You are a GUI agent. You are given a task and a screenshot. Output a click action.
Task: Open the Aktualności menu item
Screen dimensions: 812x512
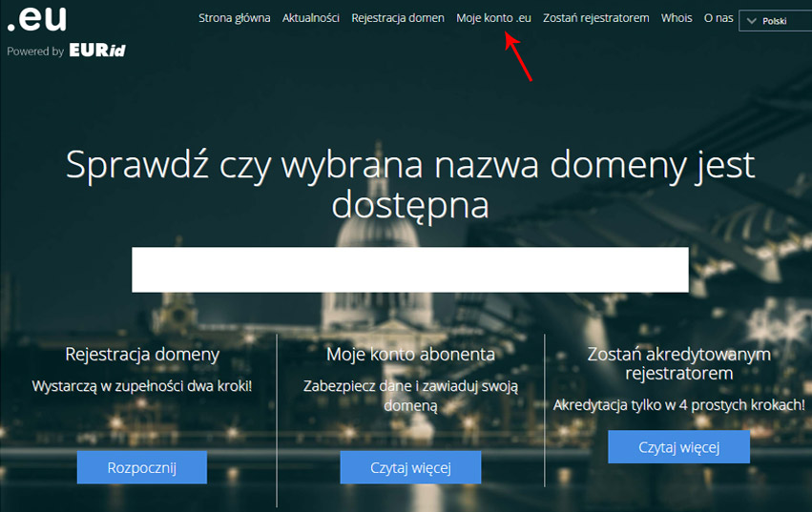coord(311,18)
